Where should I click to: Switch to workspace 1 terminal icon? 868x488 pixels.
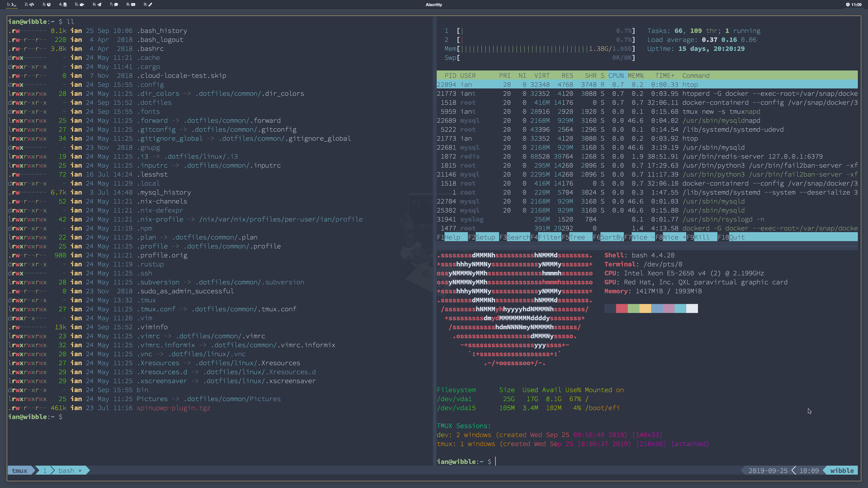[x=12, y=4]
